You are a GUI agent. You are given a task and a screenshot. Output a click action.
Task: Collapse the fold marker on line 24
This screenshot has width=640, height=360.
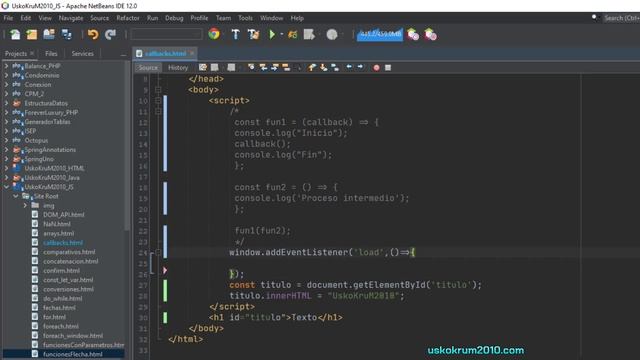pos(158,253)
